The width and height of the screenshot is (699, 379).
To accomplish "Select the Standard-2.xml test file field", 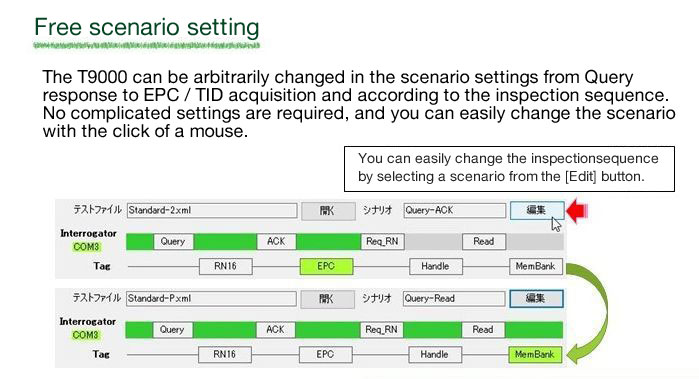I will [212, 210].
